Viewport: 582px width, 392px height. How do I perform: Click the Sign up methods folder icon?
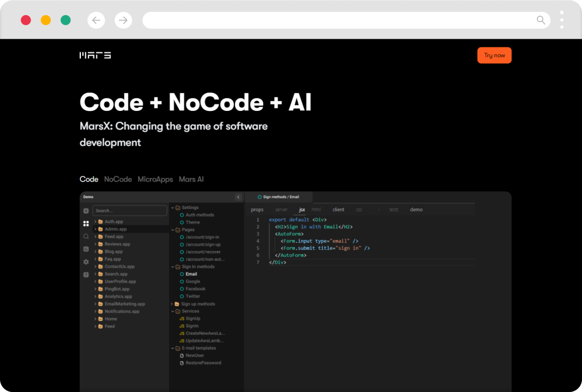177,304
